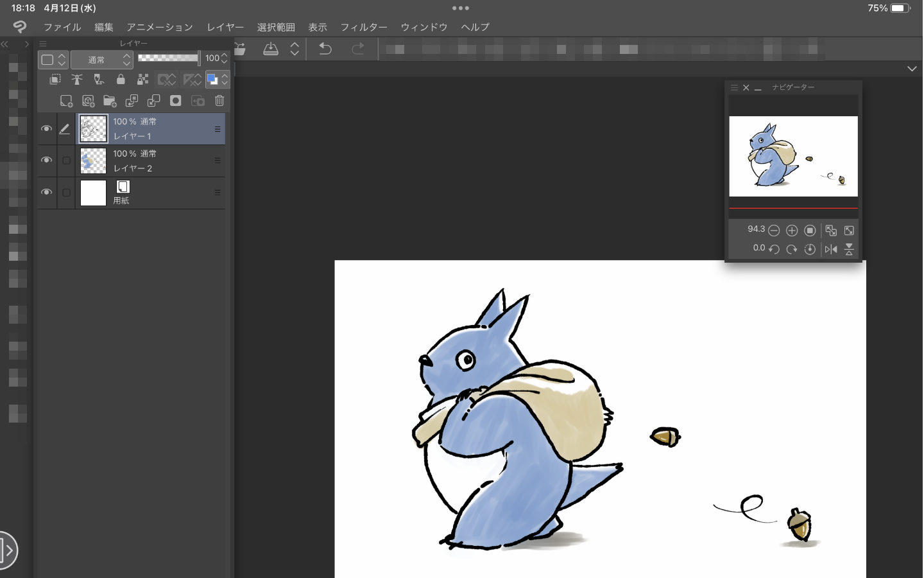Click the Zoom In icon in the Navigator
924x578 pixels.
pyautogui.click(x=792, y=230)
